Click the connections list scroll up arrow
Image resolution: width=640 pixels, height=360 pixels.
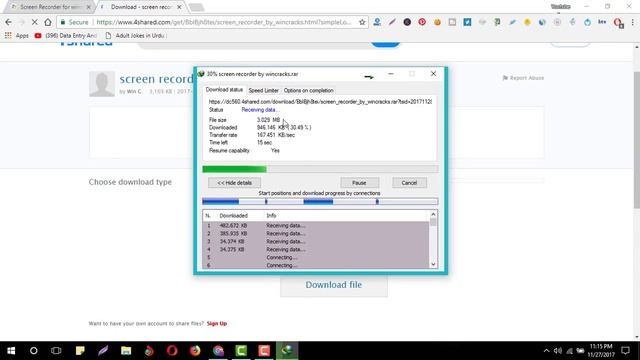433,214
